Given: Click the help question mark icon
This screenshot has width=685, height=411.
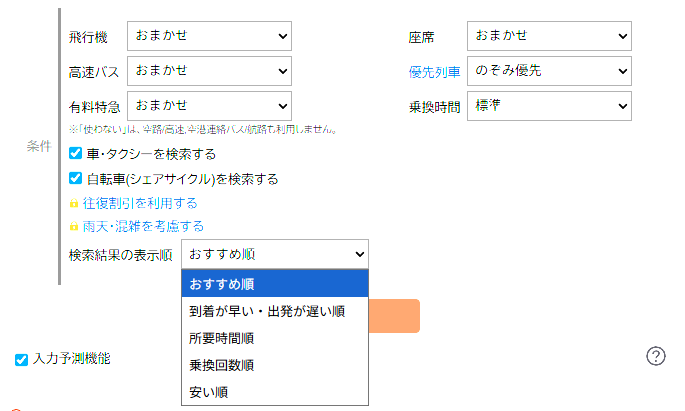Looking at the screenshot, I should click(657, 356).
